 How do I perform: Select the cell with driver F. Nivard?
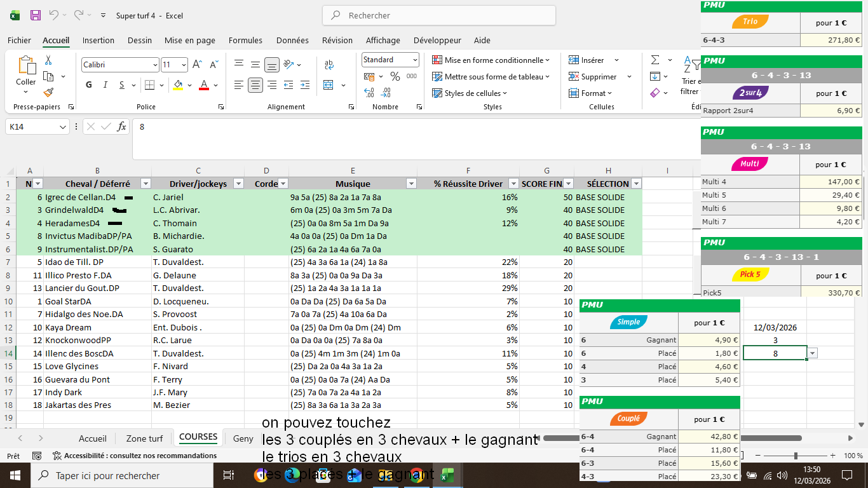coord(198,366)
